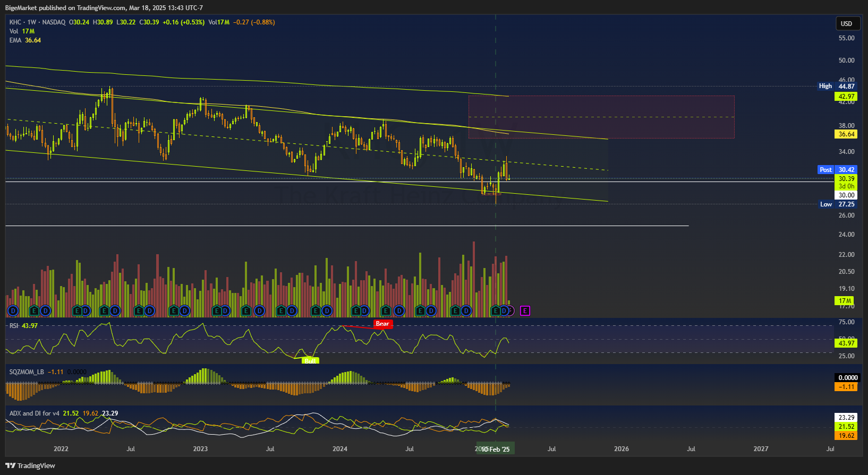The image size is (868, 475).
Task: Click the KHC · 1W · NASDAQ symbol legend
Action: click(37, 22)
